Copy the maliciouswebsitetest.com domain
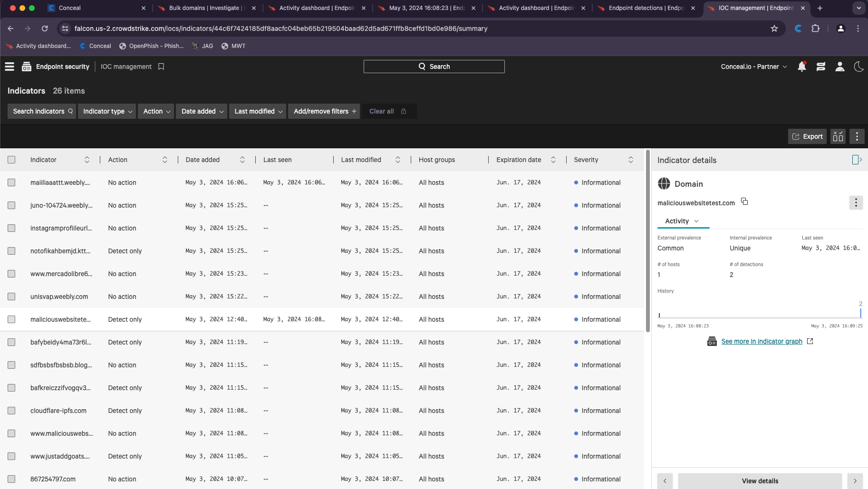868x489 pixels. (x=744, y=202)
